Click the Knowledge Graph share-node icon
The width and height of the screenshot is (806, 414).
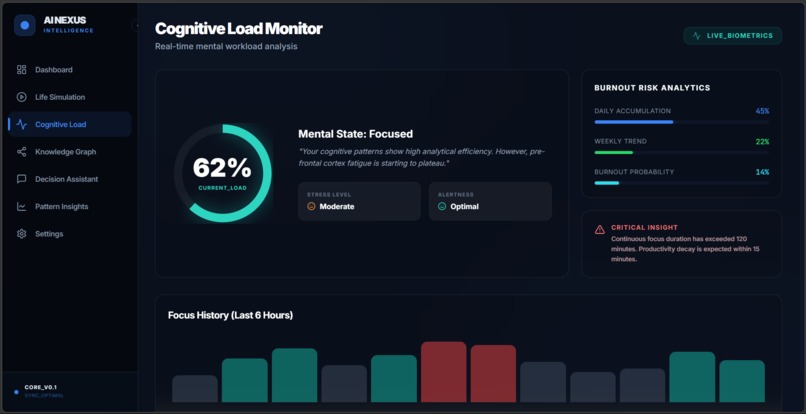pos(21,152)
